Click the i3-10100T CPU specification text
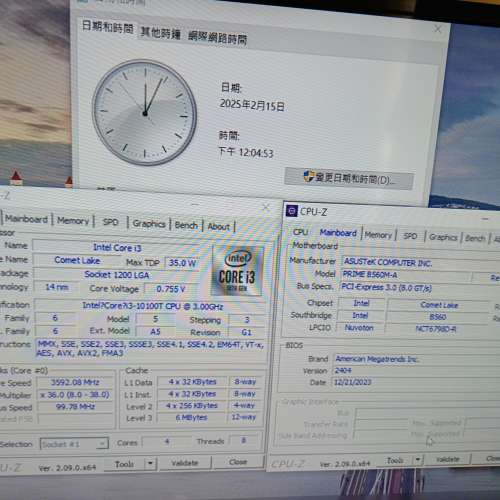The image size is (500, 500). [x=152, y=306]
